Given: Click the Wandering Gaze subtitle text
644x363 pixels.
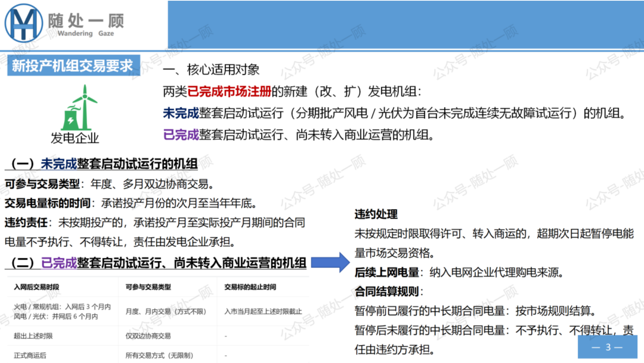Looking at the screenshot, I should tap(86, 33).
